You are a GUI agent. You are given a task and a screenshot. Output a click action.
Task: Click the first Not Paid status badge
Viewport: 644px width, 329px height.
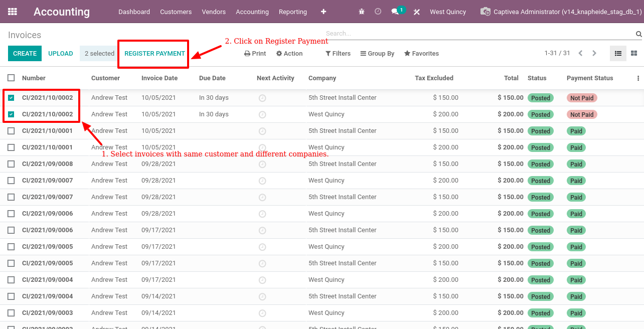pos(582,98)
